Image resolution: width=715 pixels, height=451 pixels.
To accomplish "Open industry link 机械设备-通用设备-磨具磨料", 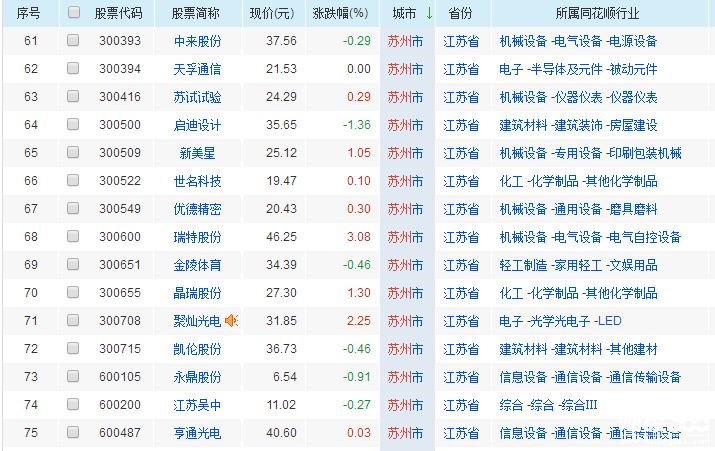I will pos(578,209).
